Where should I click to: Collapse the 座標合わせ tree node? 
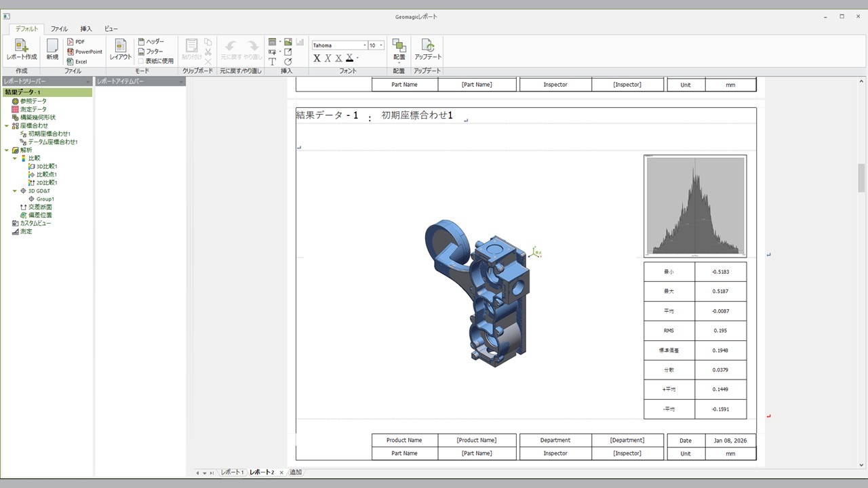pyautogui.click(x=6, y=125)
